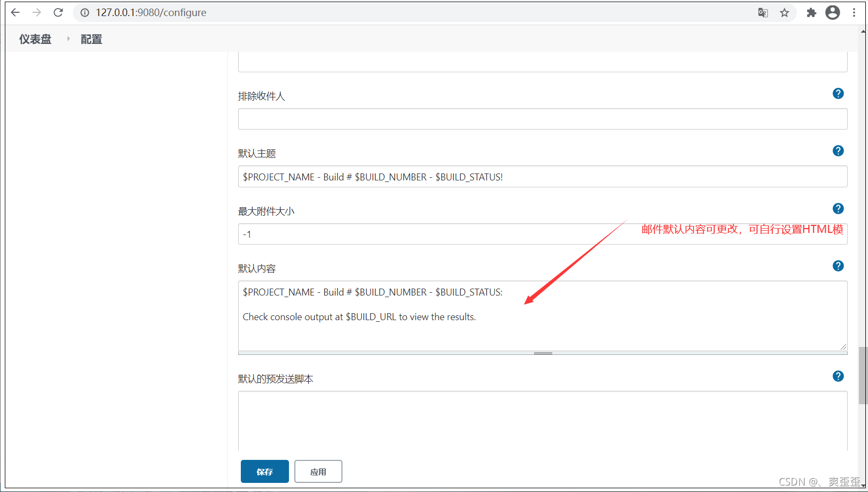The image size is (868, 492).
Task: Focus the 最大附件大小 input field
Action: tap(543, 234)
